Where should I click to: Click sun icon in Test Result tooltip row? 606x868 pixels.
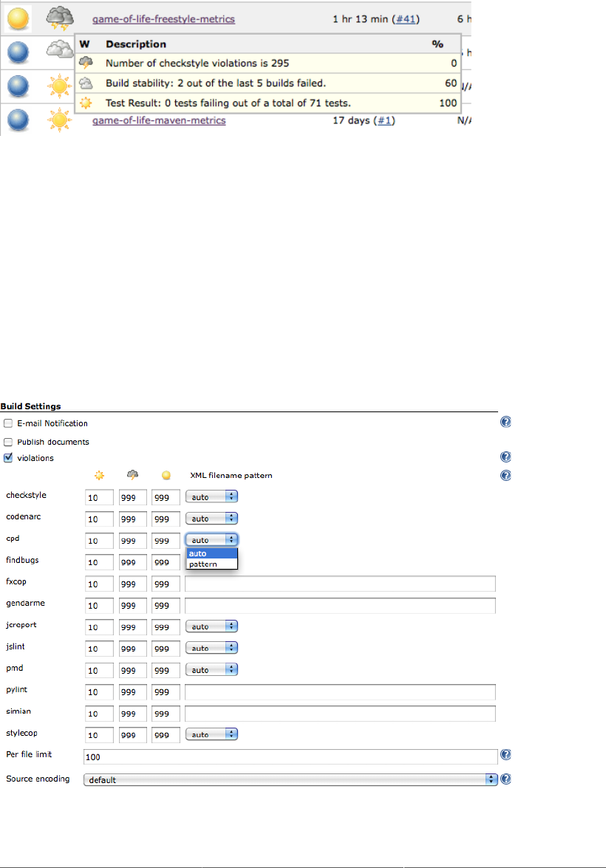tap(86, 103)
